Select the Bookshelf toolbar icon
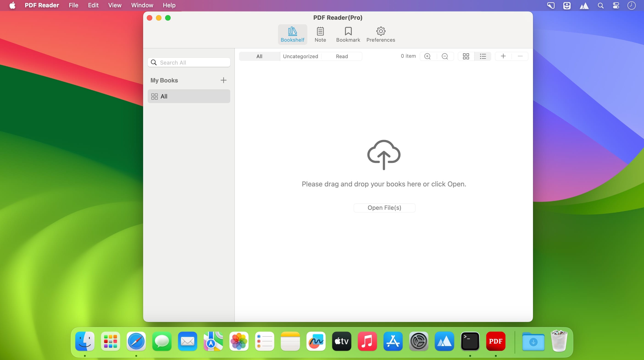 292,34
